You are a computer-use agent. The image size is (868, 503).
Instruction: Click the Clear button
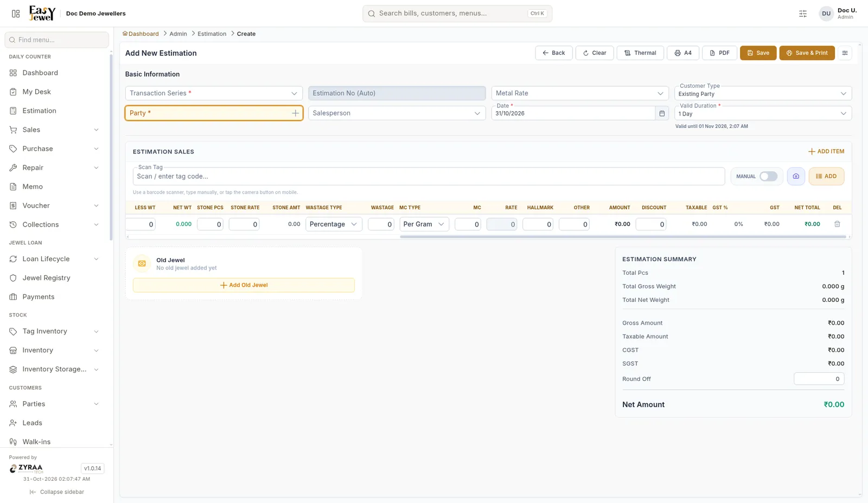pos(595,53)
